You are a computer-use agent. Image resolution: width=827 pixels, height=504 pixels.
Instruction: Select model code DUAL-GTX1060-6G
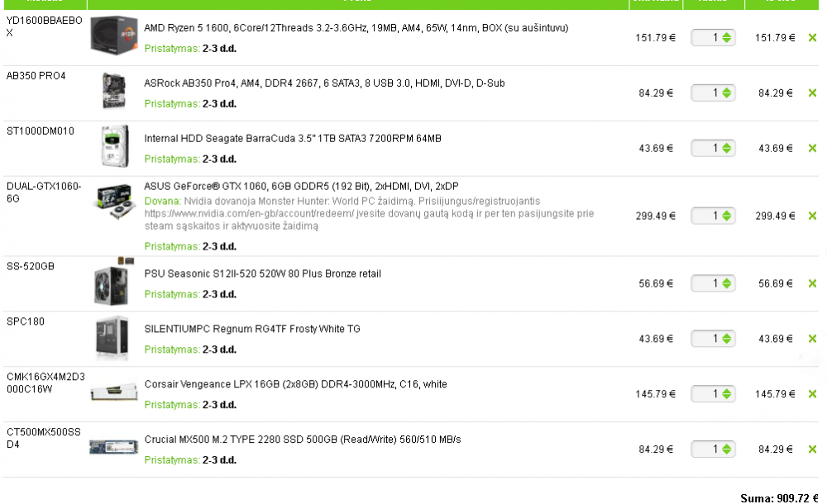click(44, 193)
